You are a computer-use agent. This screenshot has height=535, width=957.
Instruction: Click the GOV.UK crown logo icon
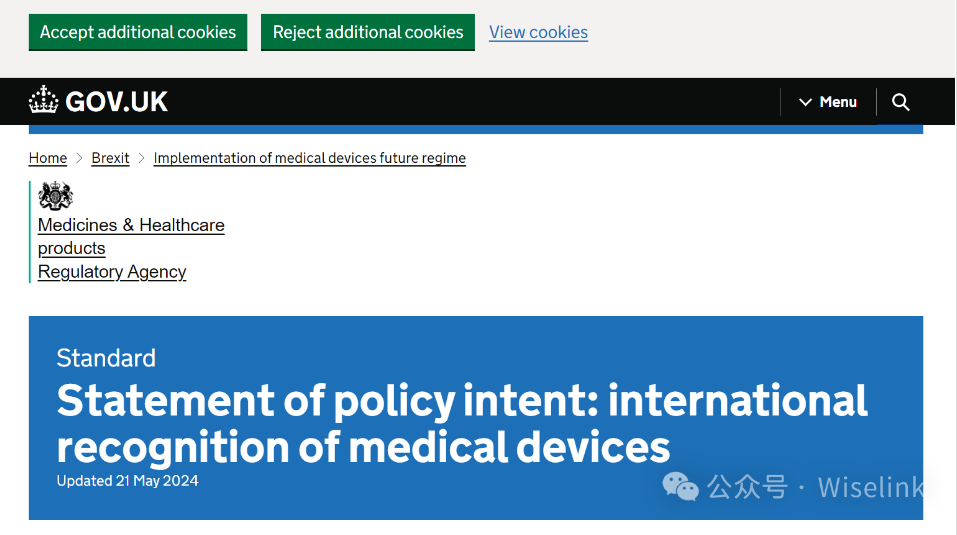pos(44,100)
